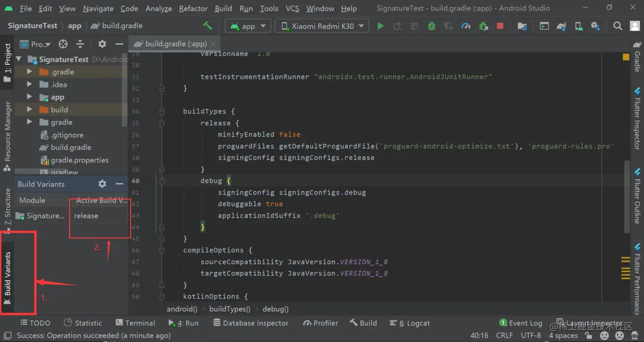Viewport: 644px width, 342px height.
Task: Select gradle.properties in the project tree
Action: pos(79,160)
